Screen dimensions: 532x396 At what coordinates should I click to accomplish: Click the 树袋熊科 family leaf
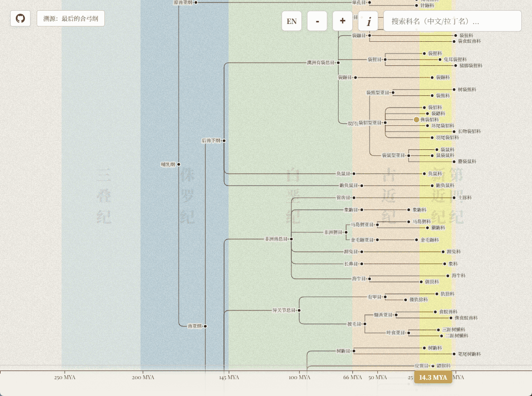454,89
